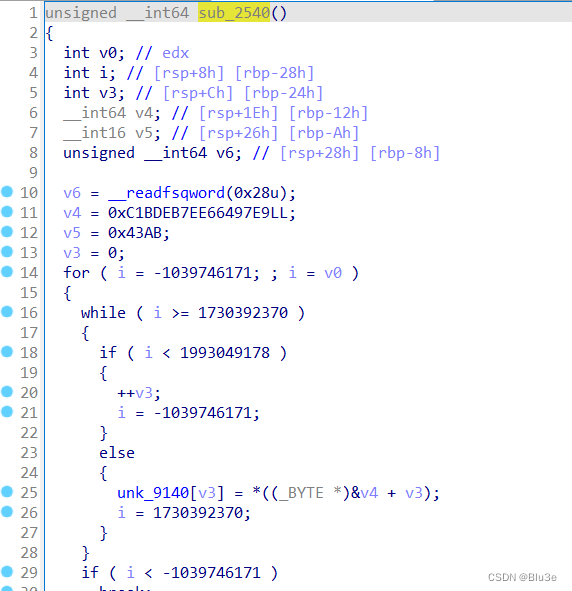Screen dimensions: 572x591
Task: Click the 'for' keyword on line 14
Action: 76,273
